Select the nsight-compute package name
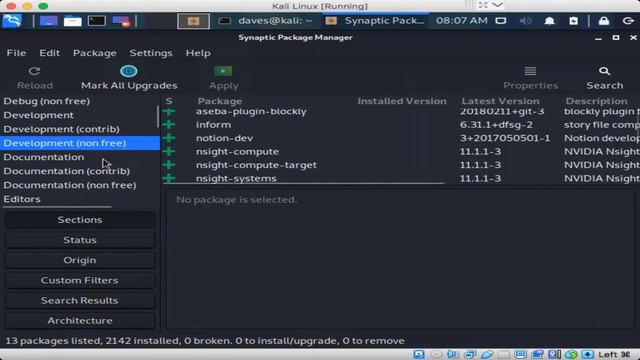640x360 pixels. [x=237, y=151]
